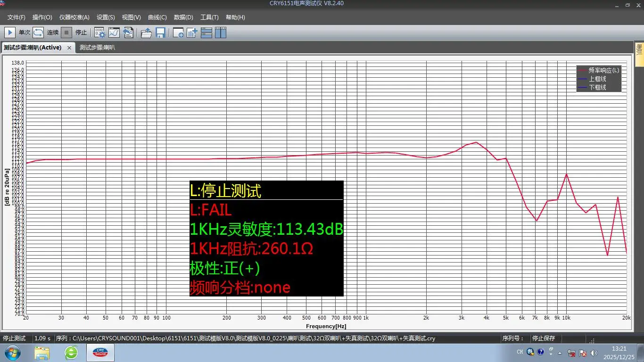Open the 文件(F) menu
Viewport: 644px width, 362px height.
(17, 17)
